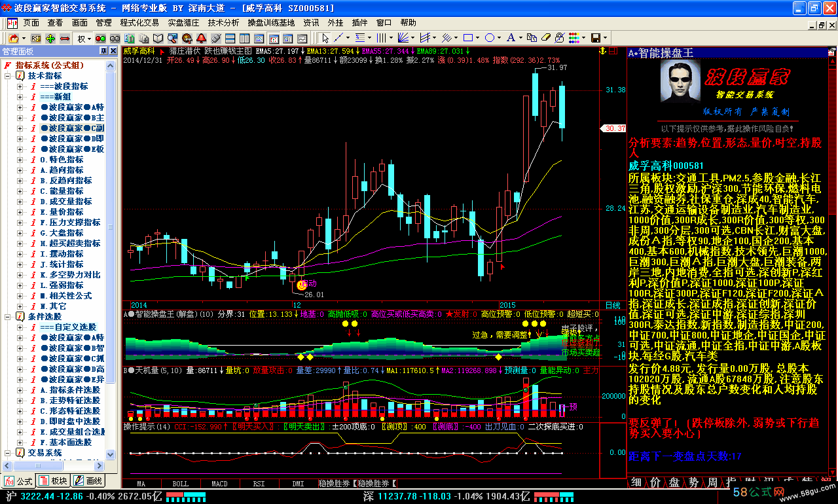This screenshot has width=838, height=504.
Task: Open the 程式化交易 menu
Action: coord(139,22)
